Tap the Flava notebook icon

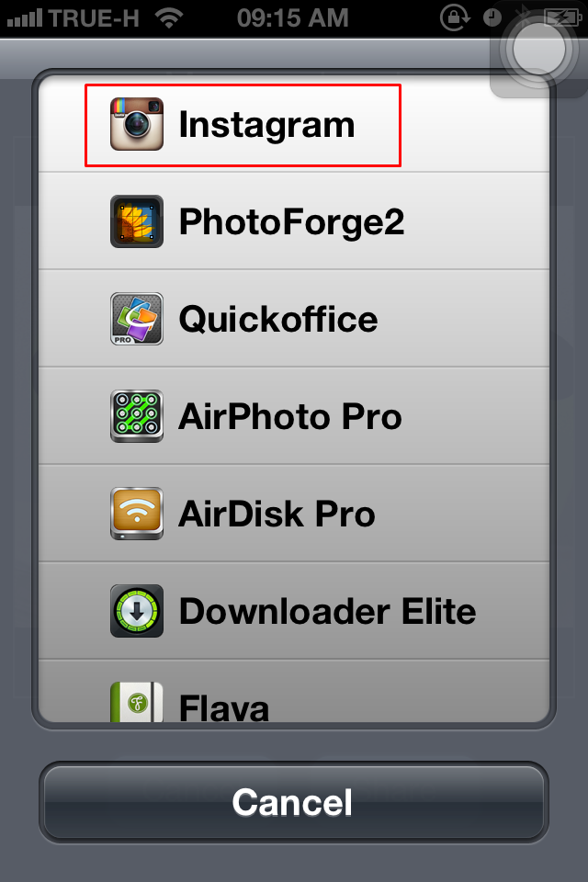(137, 701)
